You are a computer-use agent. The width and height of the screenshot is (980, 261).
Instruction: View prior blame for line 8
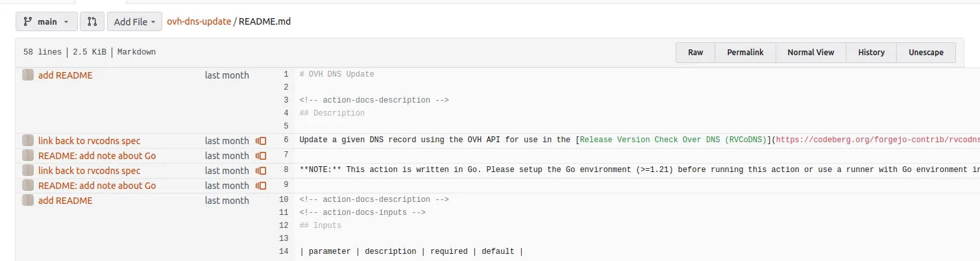pyautogui.click(x=261, y=171)
